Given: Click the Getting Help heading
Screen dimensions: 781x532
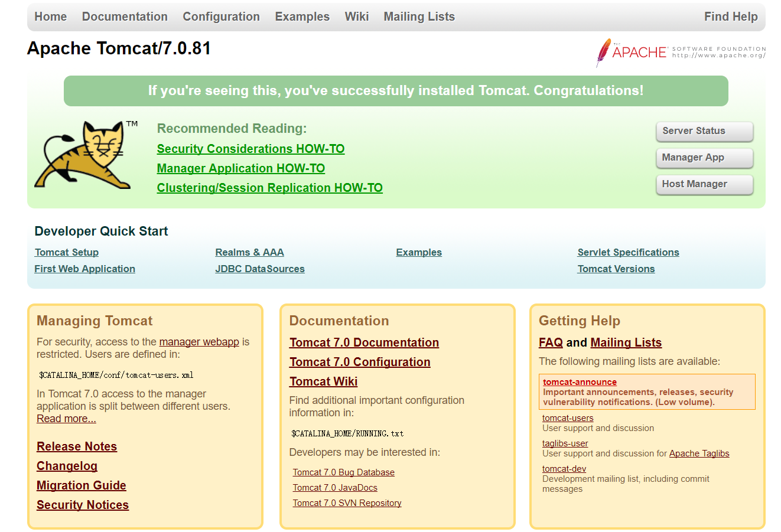Looking at the screenshot, I should [x=580, y=321].
